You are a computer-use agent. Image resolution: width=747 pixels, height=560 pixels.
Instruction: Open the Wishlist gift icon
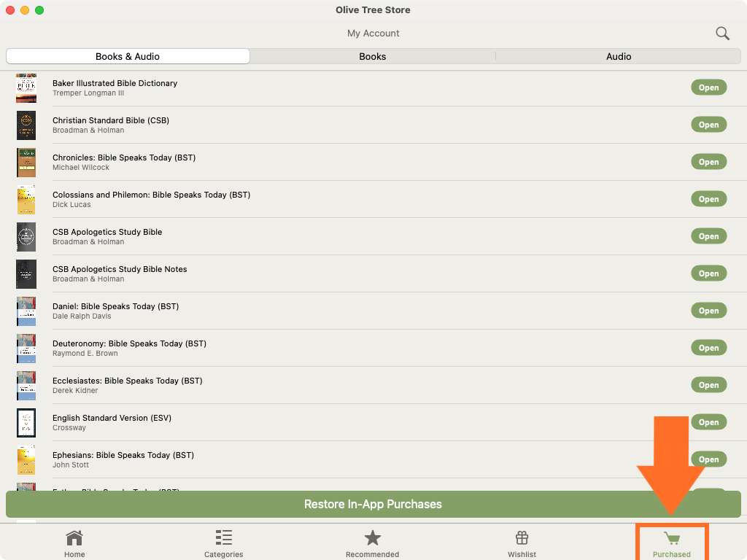tap(522, 538)
